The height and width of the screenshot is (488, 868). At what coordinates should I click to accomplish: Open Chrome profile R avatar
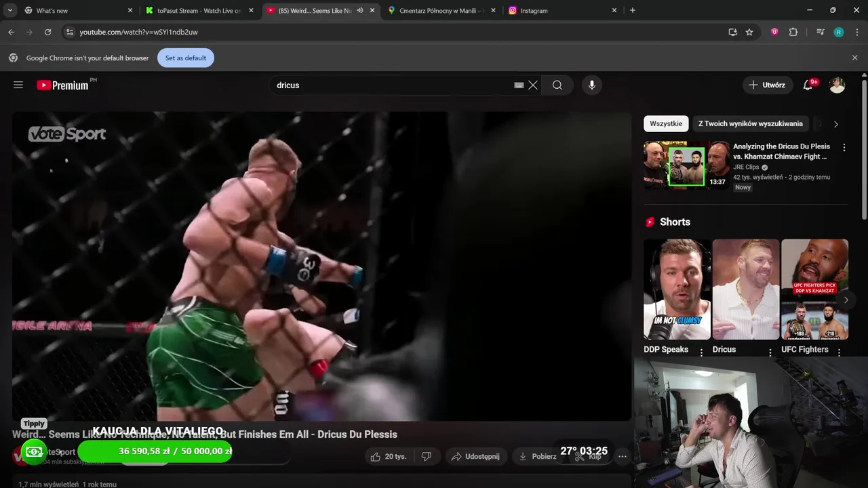(x=839, y=32)
